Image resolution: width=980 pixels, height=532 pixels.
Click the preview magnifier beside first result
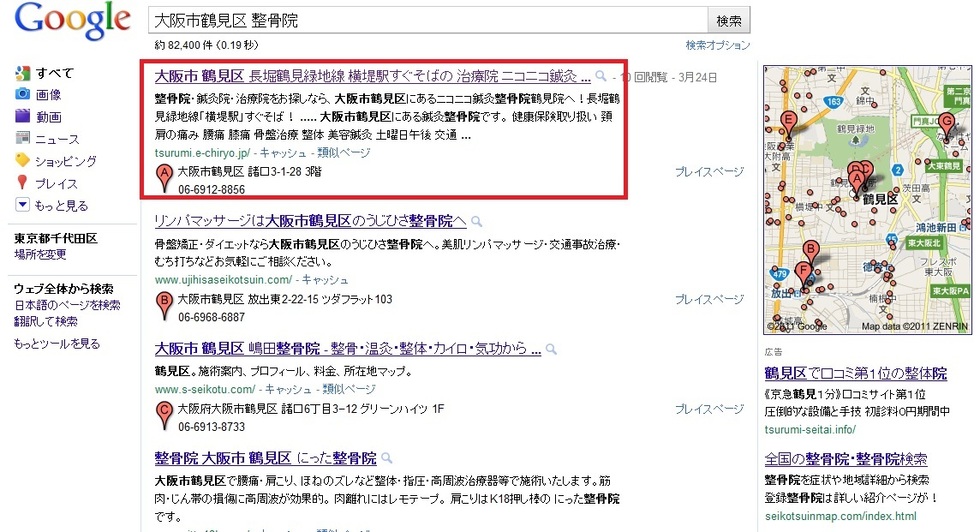point(601,76)
